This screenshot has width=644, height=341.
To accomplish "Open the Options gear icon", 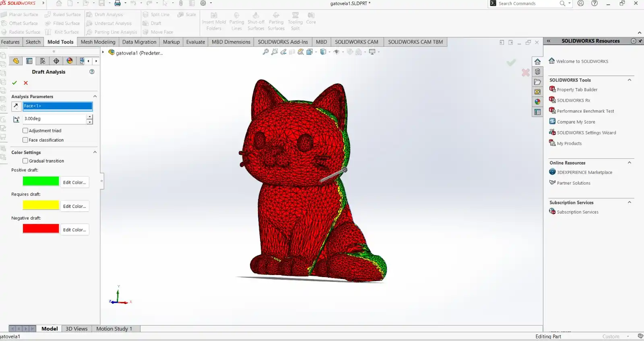I will (x=203, y=3).
